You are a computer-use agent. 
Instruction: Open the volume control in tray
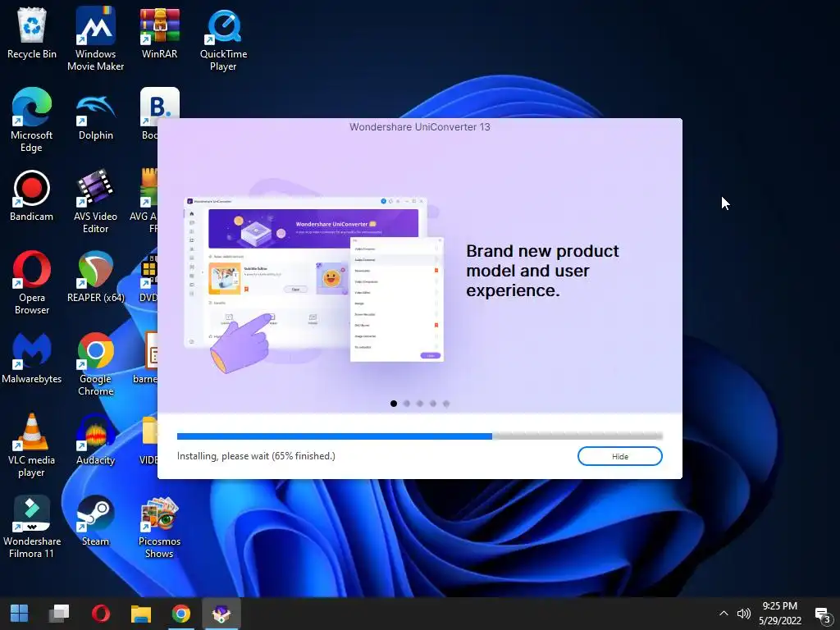click(743, 614)
